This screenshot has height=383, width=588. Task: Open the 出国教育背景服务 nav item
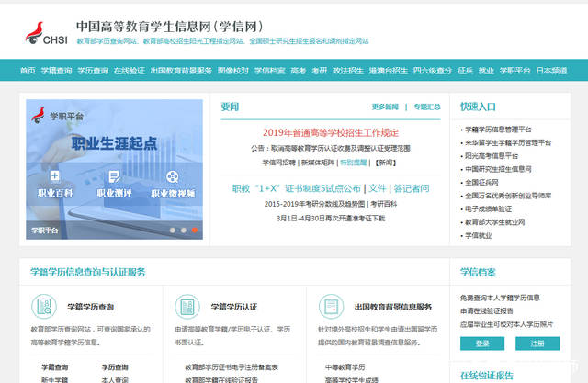click(x=181, y=71)
